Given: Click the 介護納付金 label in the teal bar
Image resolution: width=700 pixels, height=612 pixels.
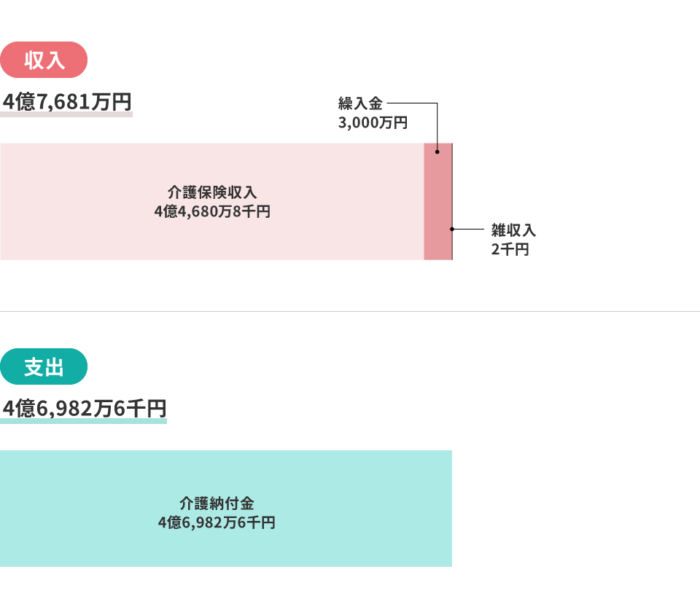Looking at the screenshot, I should [x=217, y=503].
